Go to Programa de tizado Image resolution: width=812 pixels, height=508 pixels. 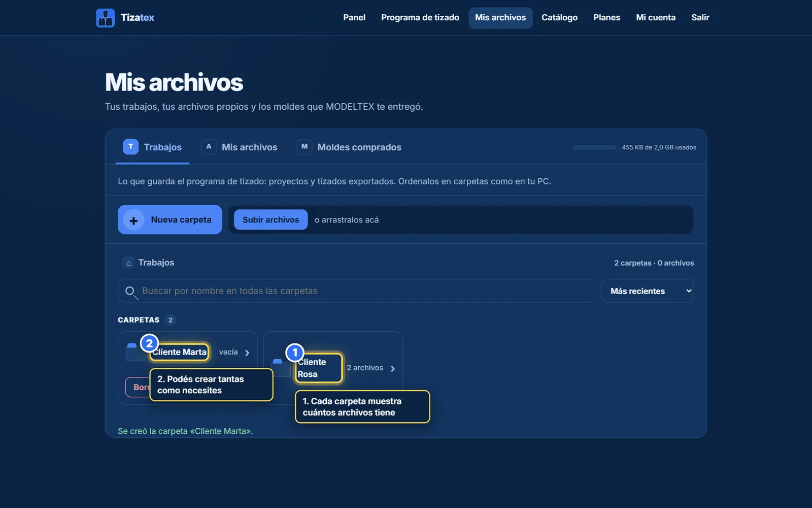420,18
